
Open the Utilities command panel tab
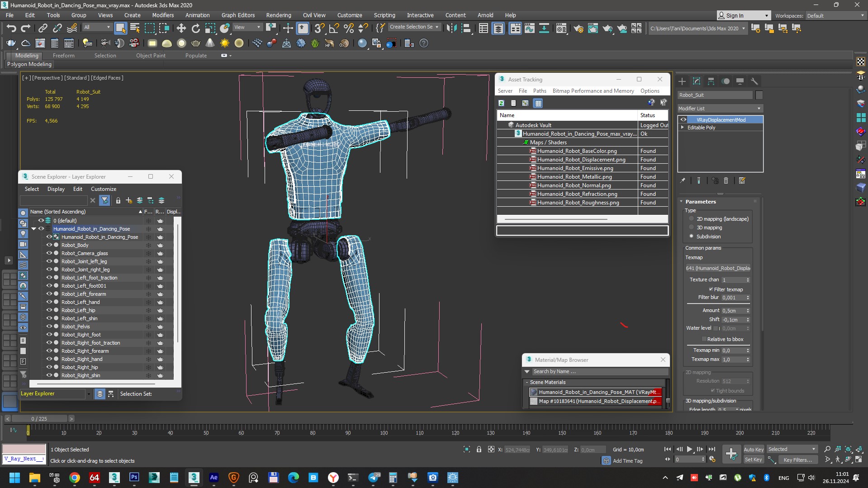754,81
